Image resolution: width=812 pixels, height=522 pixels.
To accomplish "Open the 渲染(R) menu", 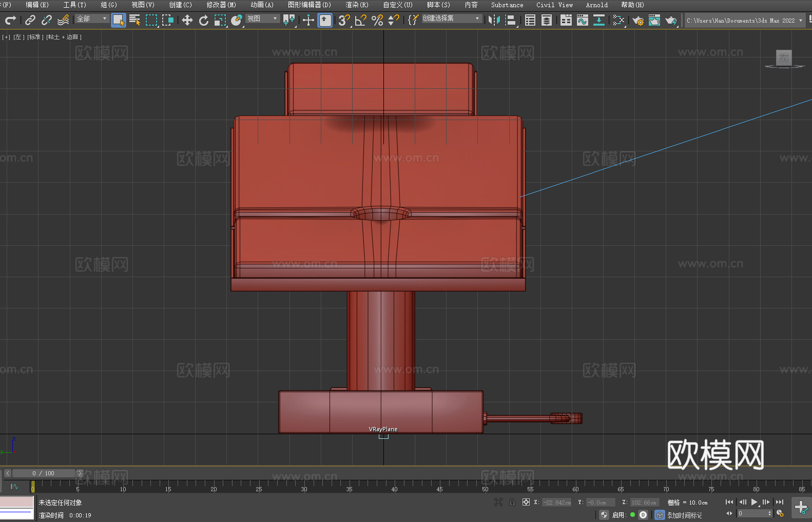I will (x=357, y=5).
